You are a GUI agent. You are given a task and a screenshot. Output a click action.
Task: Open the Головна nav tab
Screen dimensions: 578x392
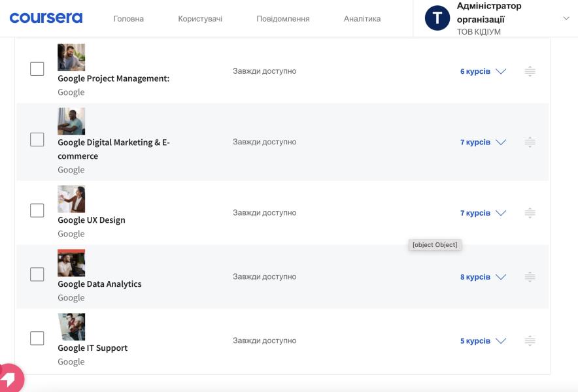click(x=129, y=19)
